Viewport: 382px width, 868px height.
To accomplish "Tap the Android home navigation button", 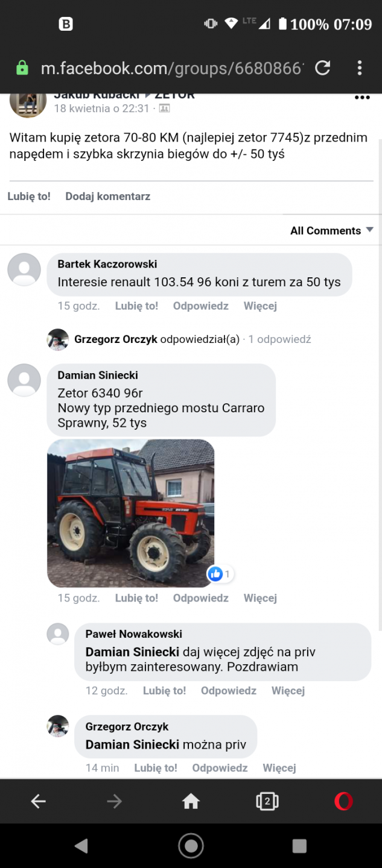I will click(191, 846).
